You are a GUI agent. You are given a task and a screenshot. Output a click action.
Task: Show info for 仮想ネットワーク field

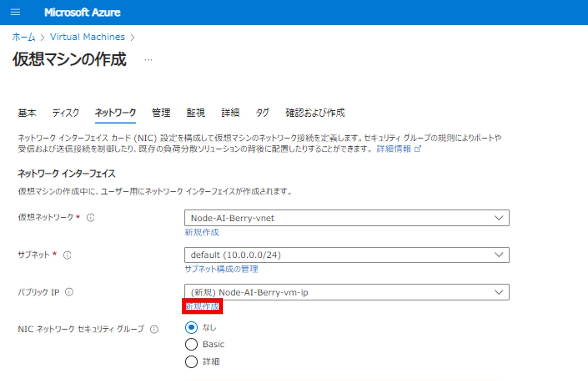[x=90, y=218]
